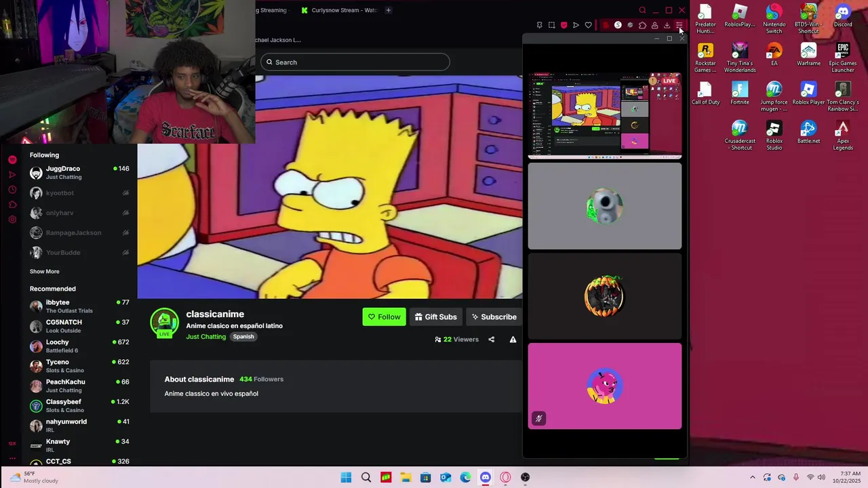Switch to Curlysnow Stream tab
This screenshot has width=868, height=488.
338,10
